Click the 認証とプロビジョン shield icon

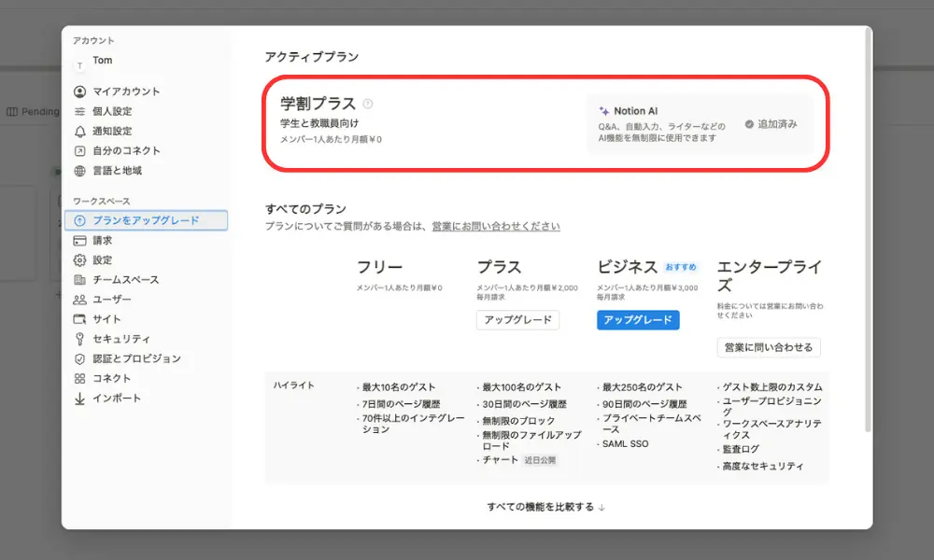79,358
